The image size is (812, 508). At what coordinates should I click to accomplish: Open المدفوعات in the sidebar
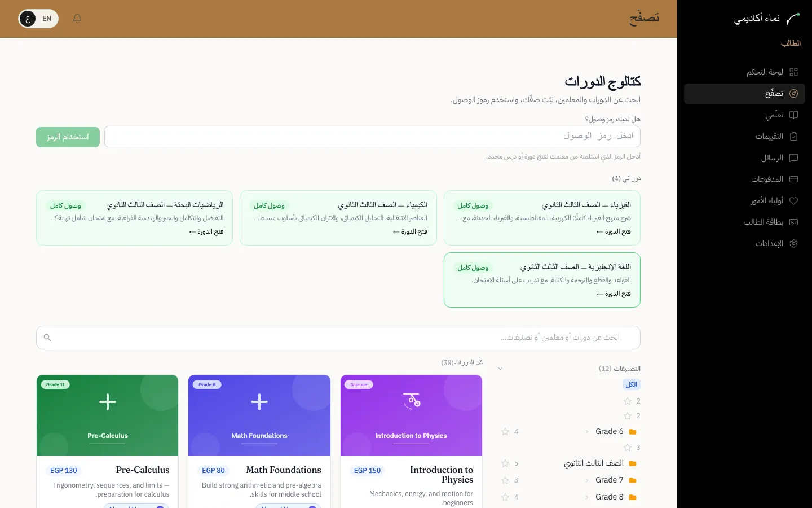pos(744,179)
